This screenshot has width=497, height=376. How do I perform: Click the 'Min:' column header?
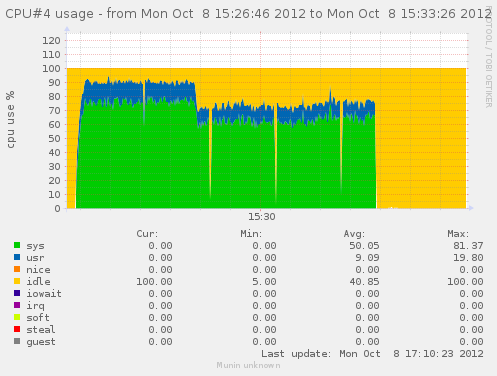[251, 234]
